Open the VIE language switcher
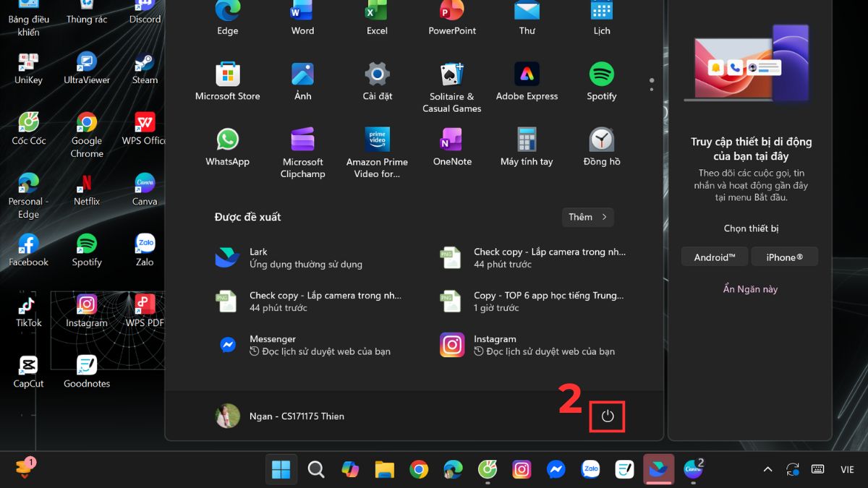Screen dimensions: 868x488 coord(848,469)
